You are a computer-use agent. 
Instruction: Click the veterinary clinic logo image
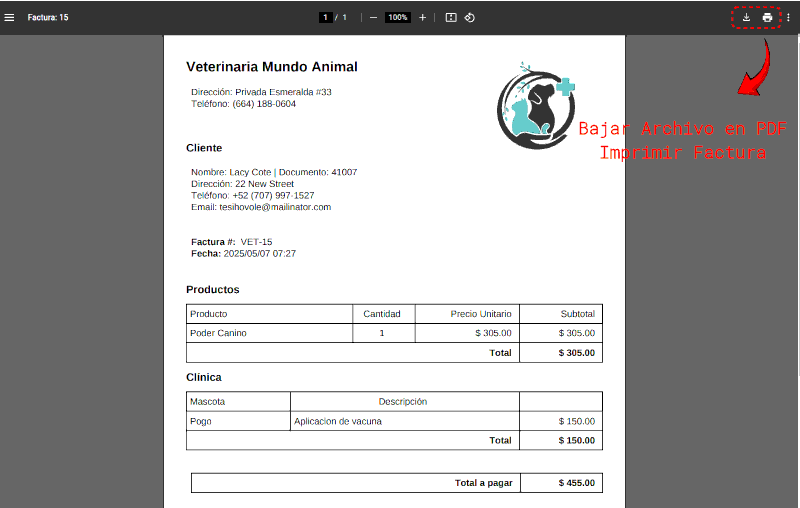(x=536, y=105)
